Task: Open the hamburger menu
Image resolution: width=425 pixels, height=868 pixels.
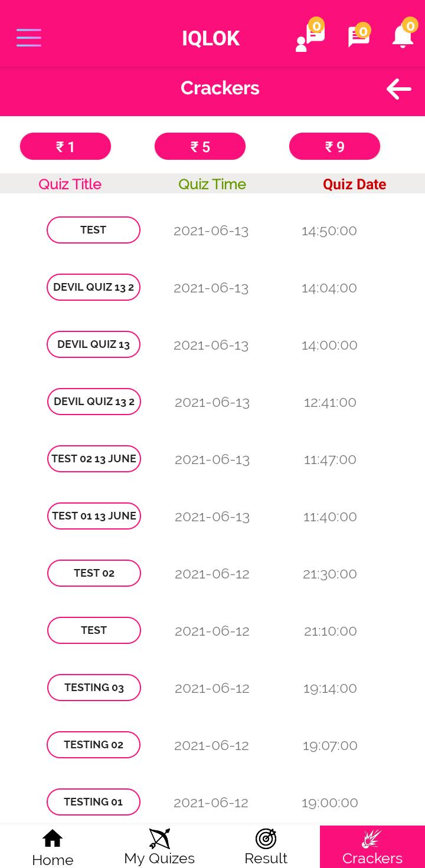Action: (x=29, y=38)
